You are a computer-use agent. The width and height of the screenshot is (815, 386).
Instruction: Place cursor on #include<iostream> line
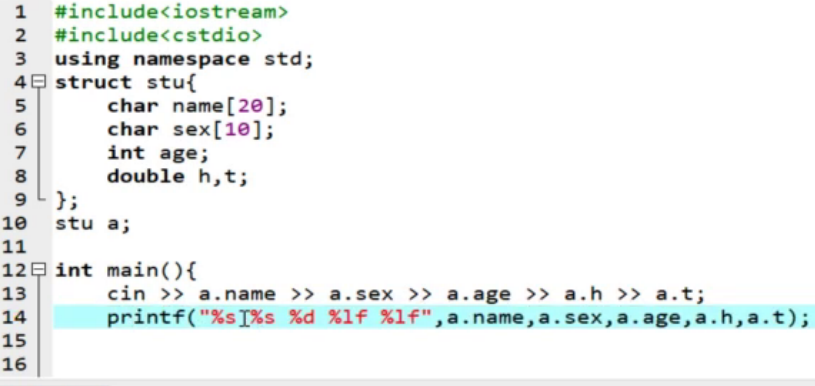tap(172, 11)
